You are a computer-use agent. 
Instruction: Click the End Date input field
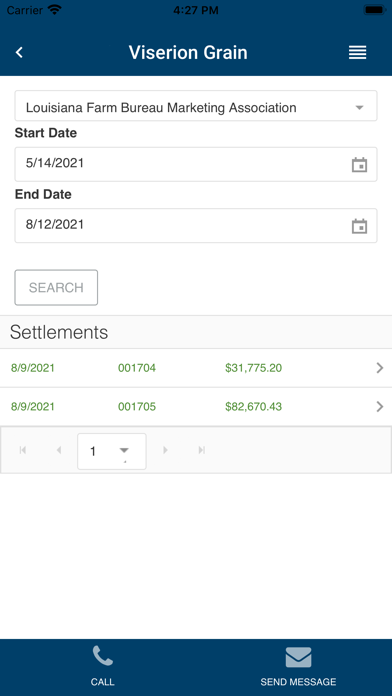coord(196,225)
